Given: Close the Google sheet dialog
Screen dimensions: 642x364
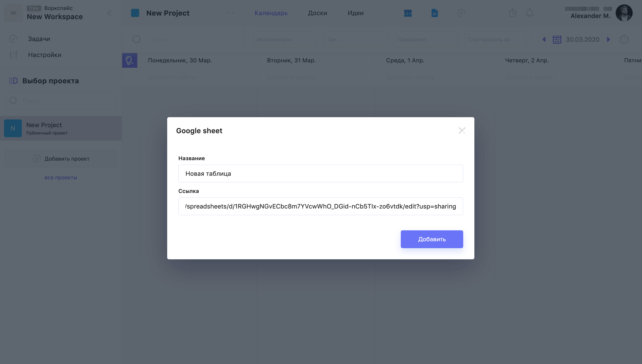Looking at the screenshot, I should point(462,131).
